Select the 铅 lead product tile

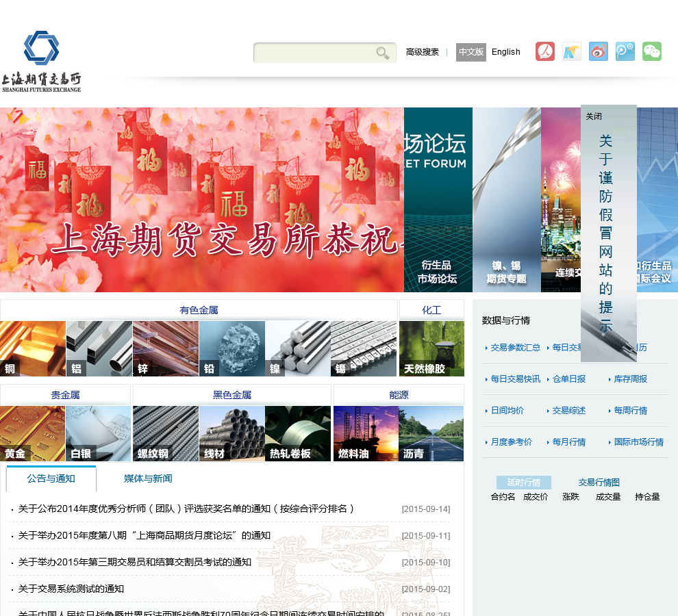point(232,348)
